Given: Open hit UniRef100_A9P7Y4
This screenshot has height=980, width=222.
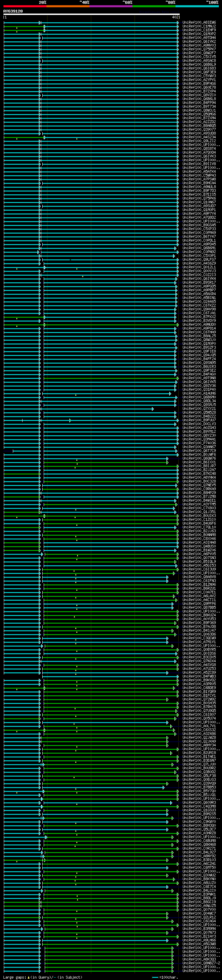Looking at the screenshot, I should (x=199, y=214).
